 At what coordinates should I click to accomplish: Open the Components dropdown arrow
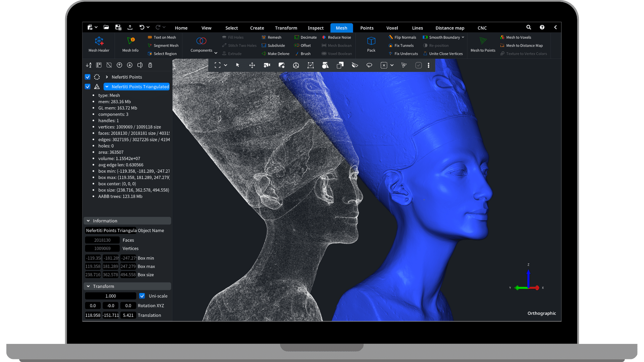tap(216, 53)
